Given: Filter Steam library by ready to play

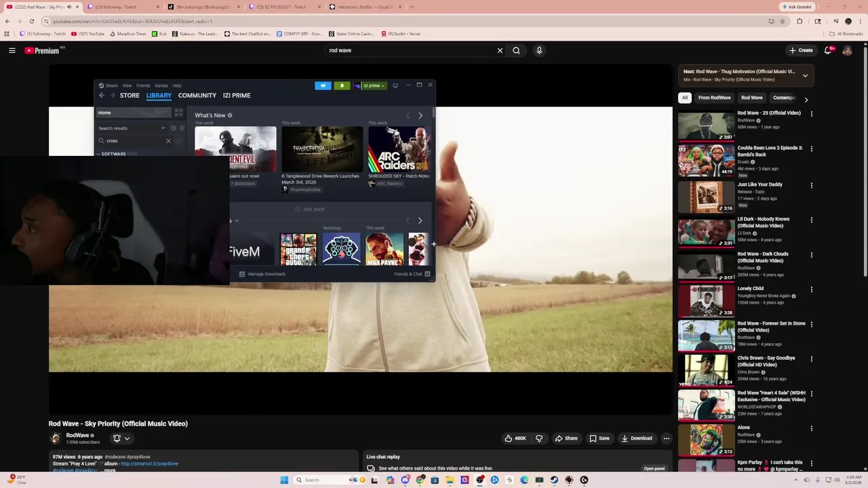Looking at the screenshot, I should coord(181,128).
